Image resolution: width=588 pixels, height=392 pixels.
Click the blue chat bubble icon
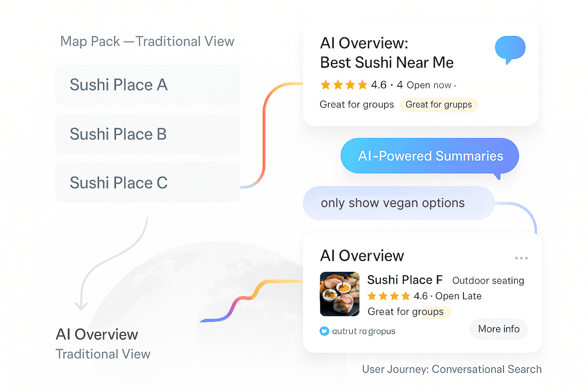pyautogui.click(x=510, y=49)
